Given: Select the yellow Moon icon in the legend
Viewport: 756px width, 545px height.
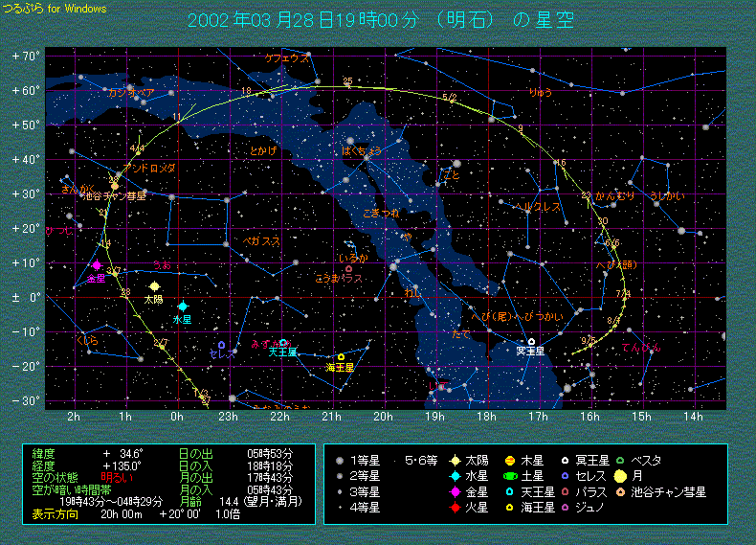Looking at the screenshot, I should point(621,476).
